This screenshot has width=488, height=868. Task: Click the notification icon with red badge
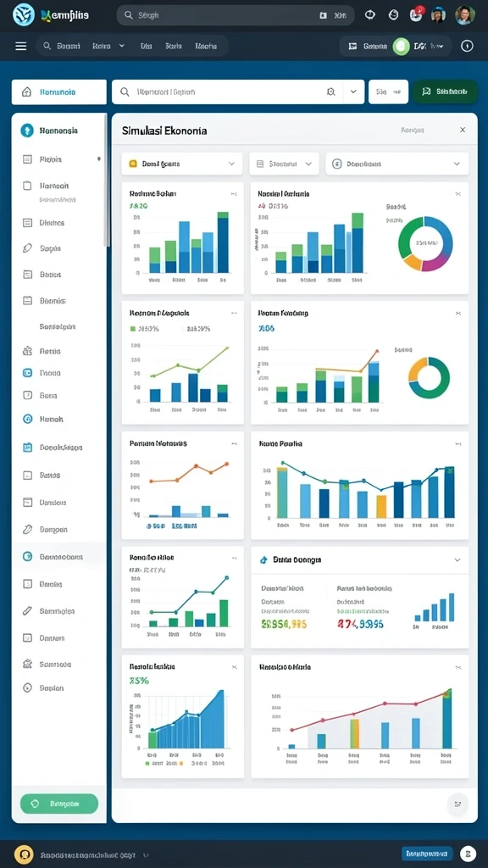click(416, 14)
